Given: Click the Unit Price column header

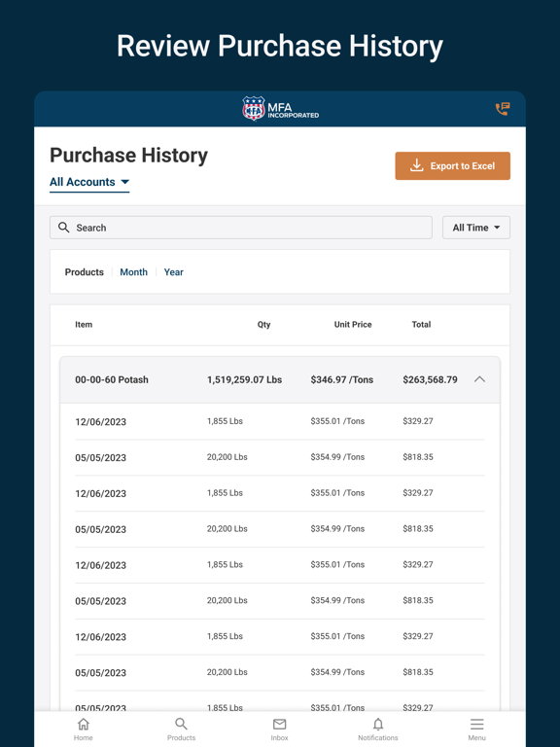Looking at the screenshot, I should 353,325.
